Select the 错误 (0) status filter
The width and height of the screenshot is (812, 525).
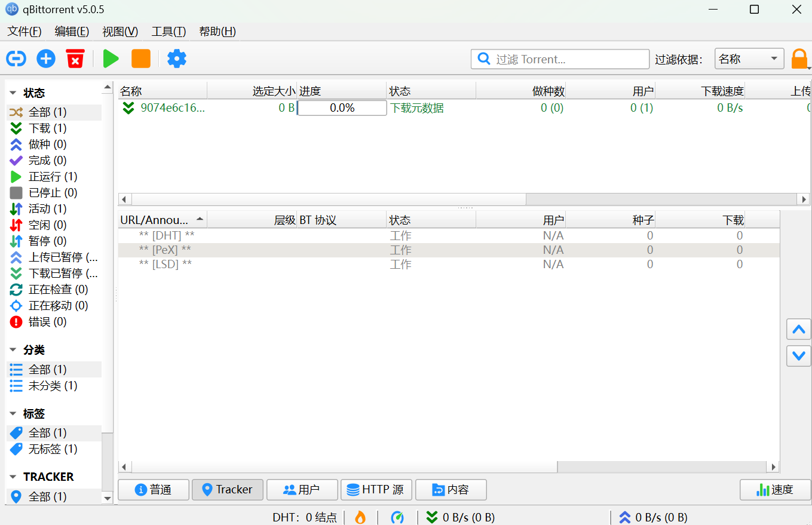tap(54, 322)
